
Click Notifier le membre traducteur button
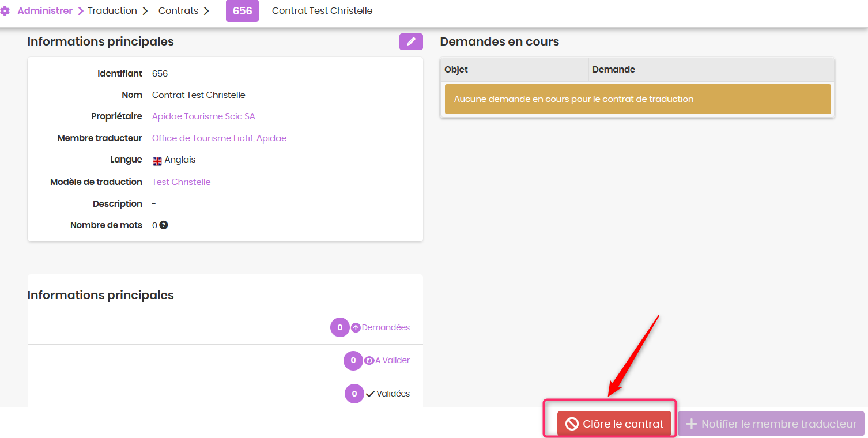coord(771,424)
